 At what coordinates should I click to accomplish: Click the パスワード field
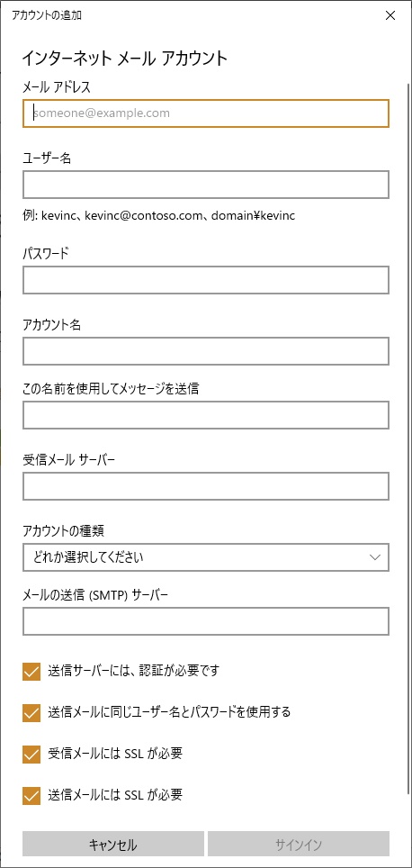point(206,280)
